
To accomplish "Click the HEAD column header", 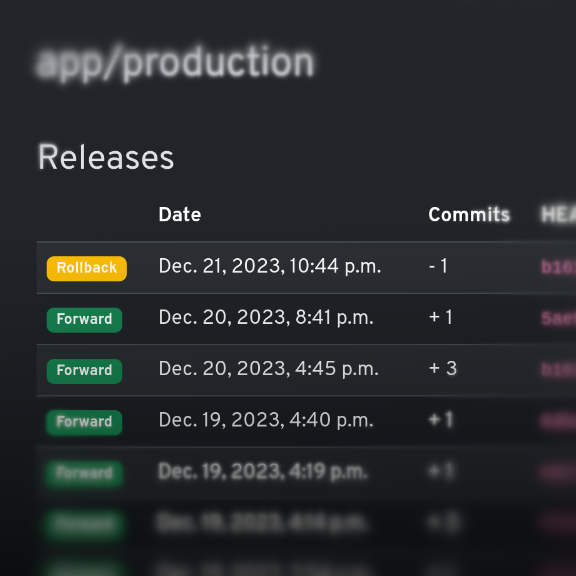I will [x=558, y=214].
